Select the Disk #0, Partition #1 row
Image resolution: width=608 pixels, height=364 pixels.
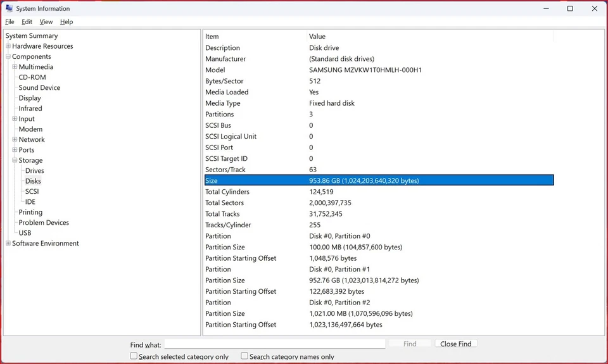(379, 269)
